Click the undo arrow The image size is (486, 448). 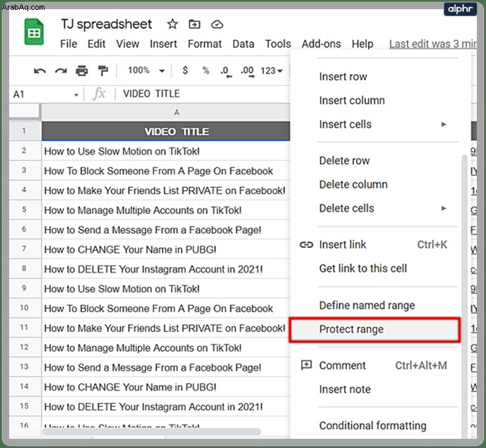click(40, 71)
